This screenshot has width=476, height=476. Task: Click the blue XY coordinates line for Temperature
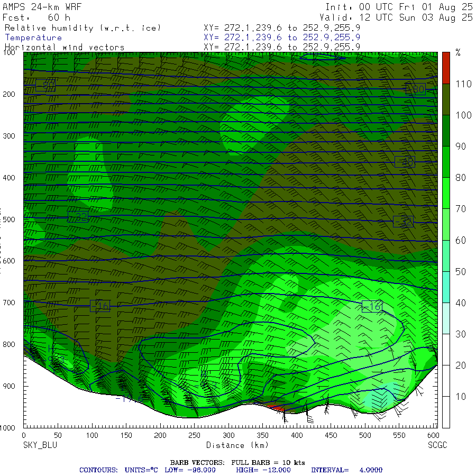282,38
